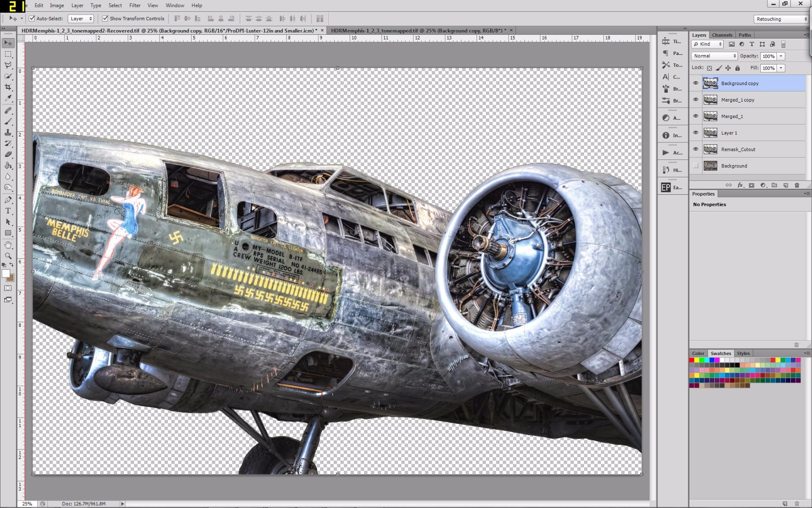Create new adjustment layer

coord(763,185)
